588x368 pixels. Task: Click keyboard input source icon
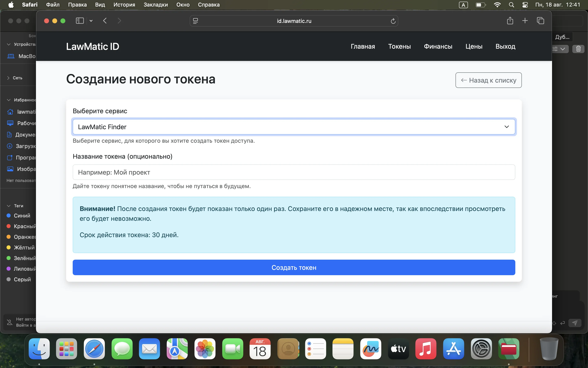click(x=463, y=5)
